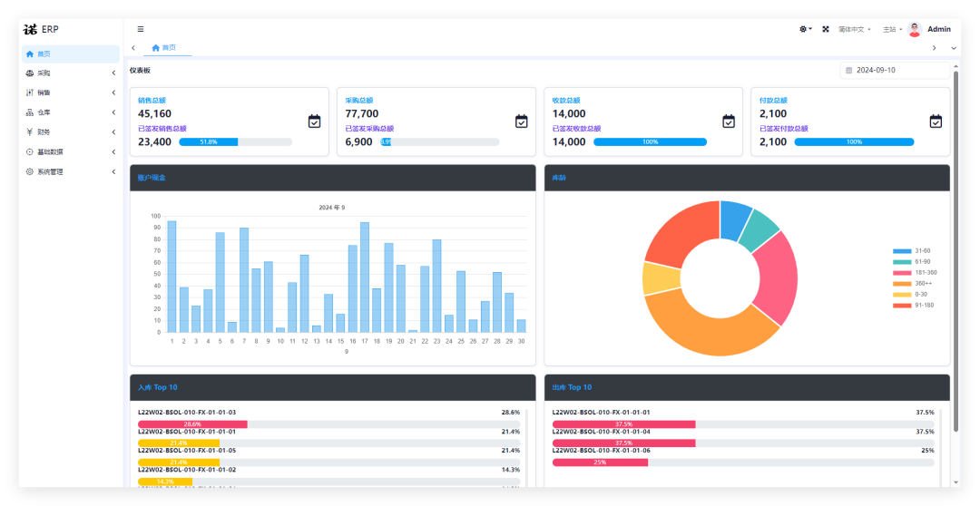Click the 已签发收款总额 link on receipts card
Screen dimensions: 980x506
576,129
